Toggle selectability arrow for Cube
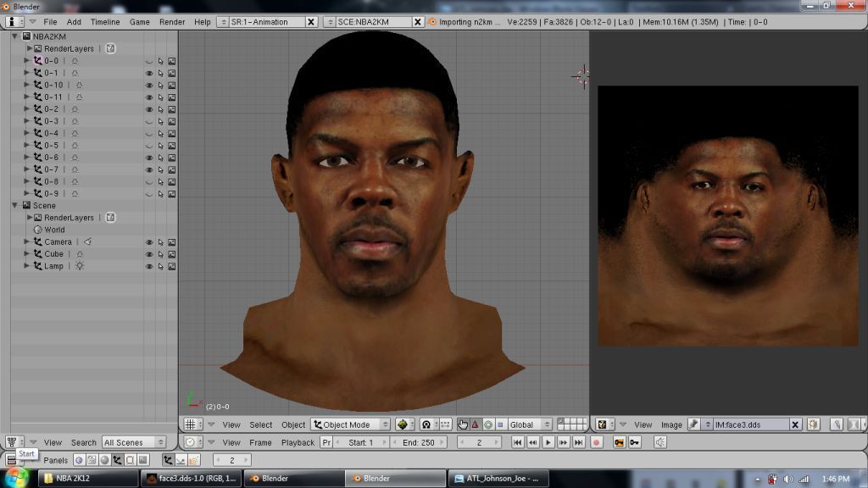This screenshot has width=868, height=488. (x=160, y=254)
